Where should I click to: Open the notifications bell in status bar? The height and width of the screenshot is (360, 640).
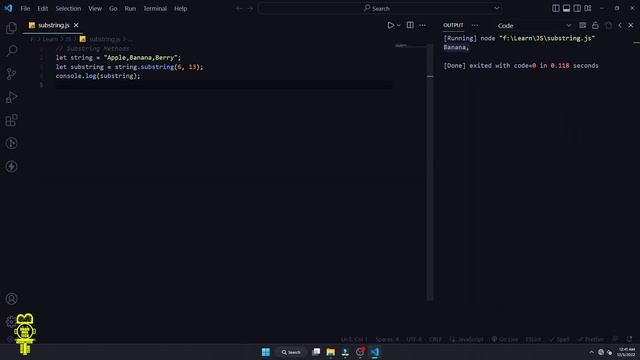(629, 340)
